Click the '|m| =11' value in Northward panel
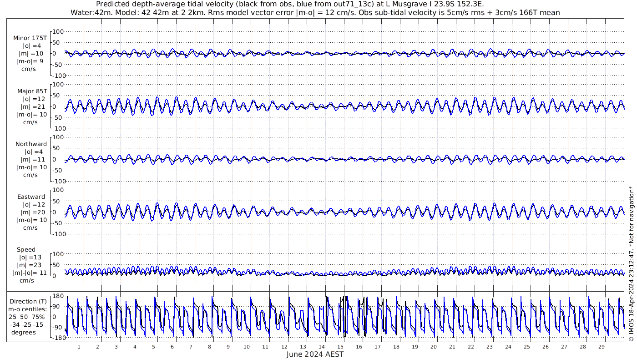 coord(32,160)
